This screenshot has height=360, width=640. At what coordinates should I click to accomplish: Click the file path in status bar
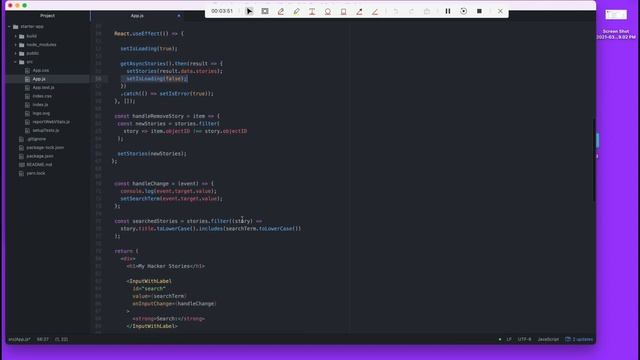point(19,340)
